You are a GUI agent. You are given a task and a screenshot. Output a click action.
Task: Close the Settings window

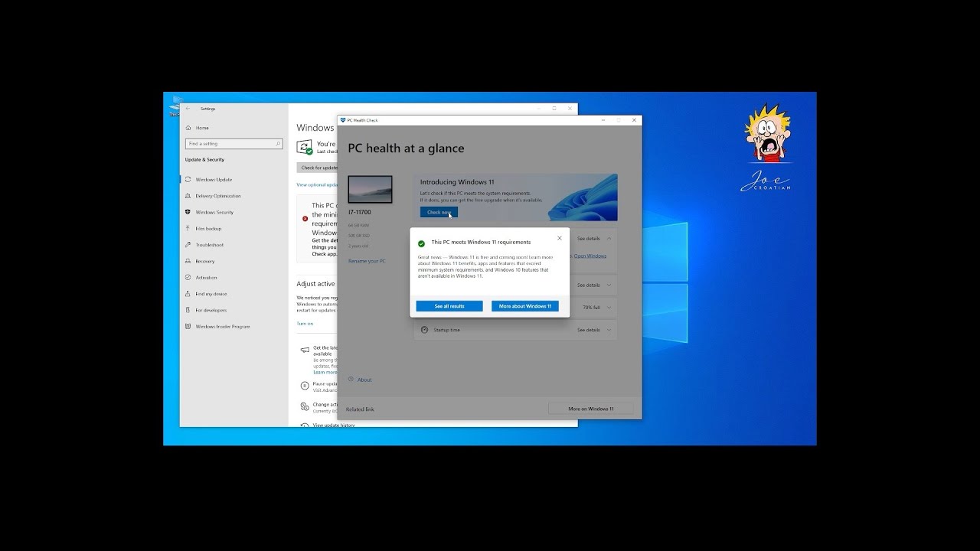tap(570, 109)
